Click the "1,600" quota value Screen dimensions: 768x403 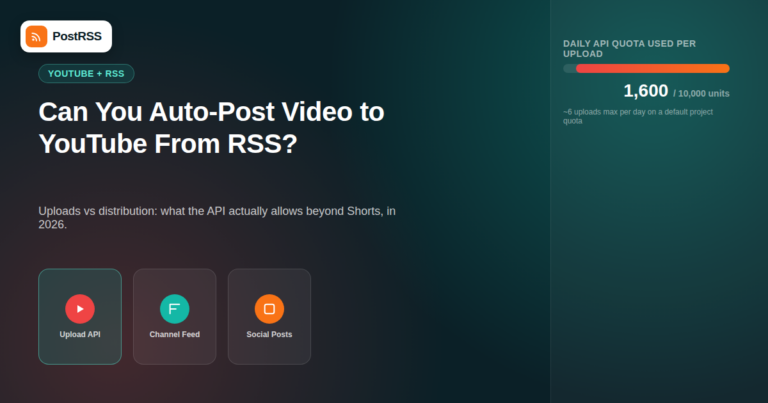[646, 91]
